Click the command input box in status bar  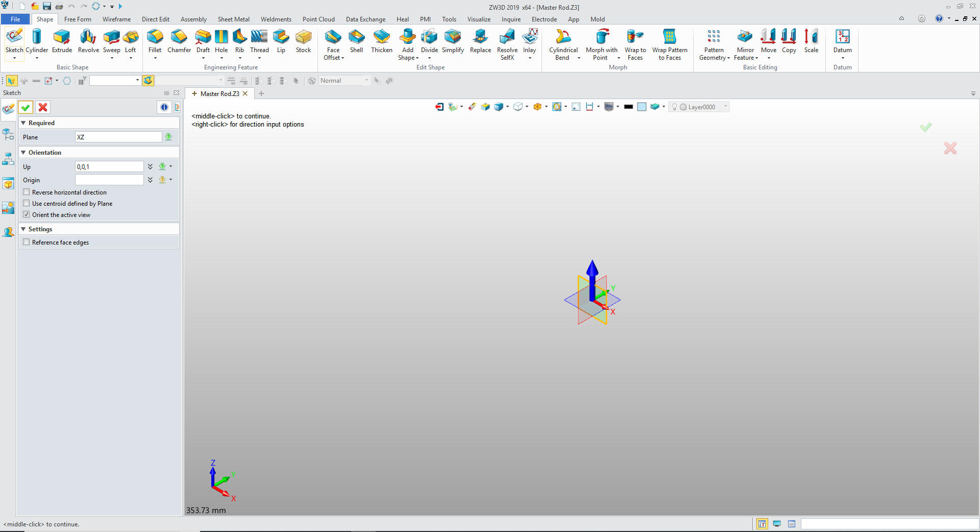coord(889,524)
